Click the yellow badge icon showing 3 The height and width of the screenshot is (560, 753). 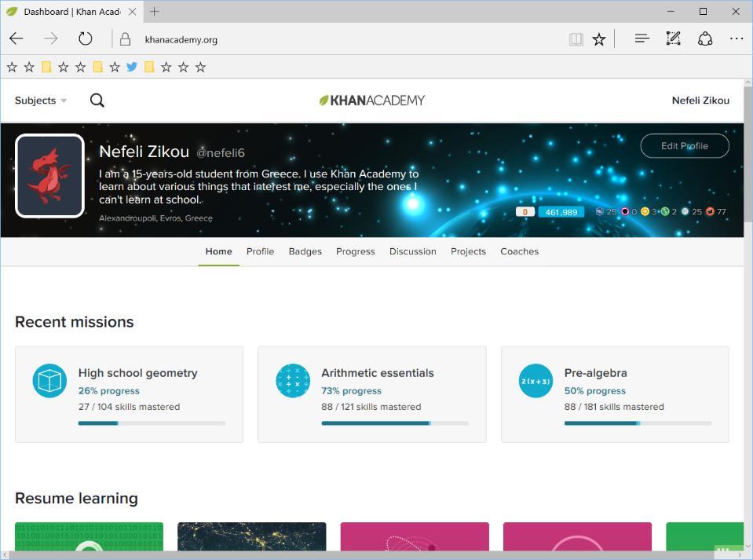645,211
